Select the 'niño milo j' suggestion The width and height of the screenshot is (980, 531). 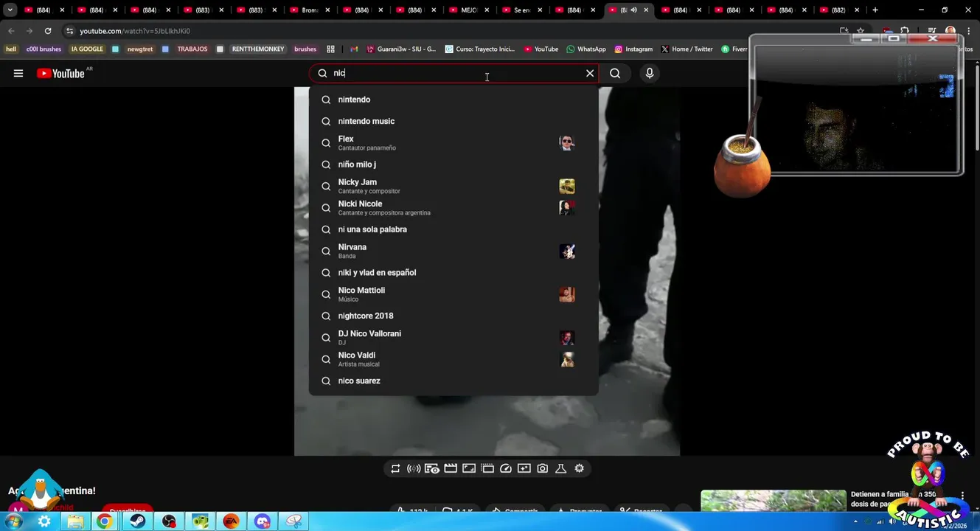pyautogui.click(x=453, y=164)
